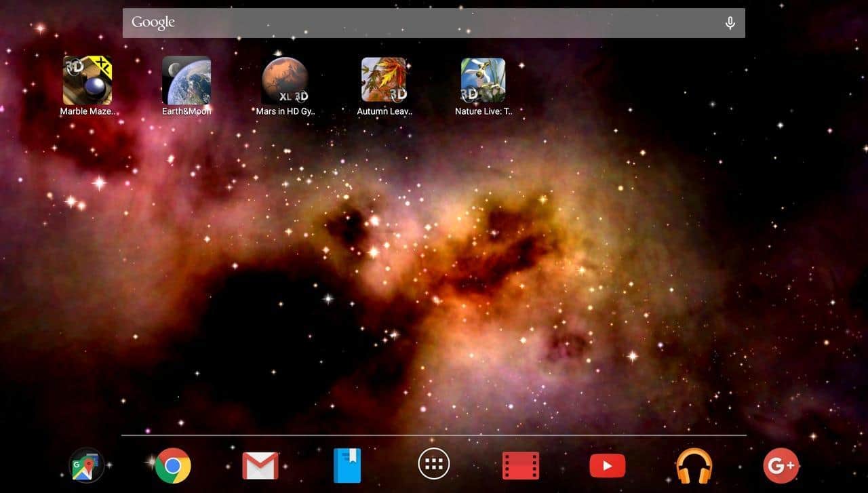This screenshot has width=868, height=493.
Task: Open the Mars in HD app icon
Action: [285, 80]
